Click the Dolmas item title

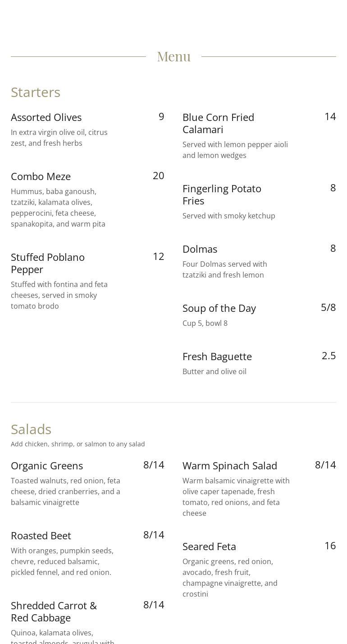pos(200,249)
